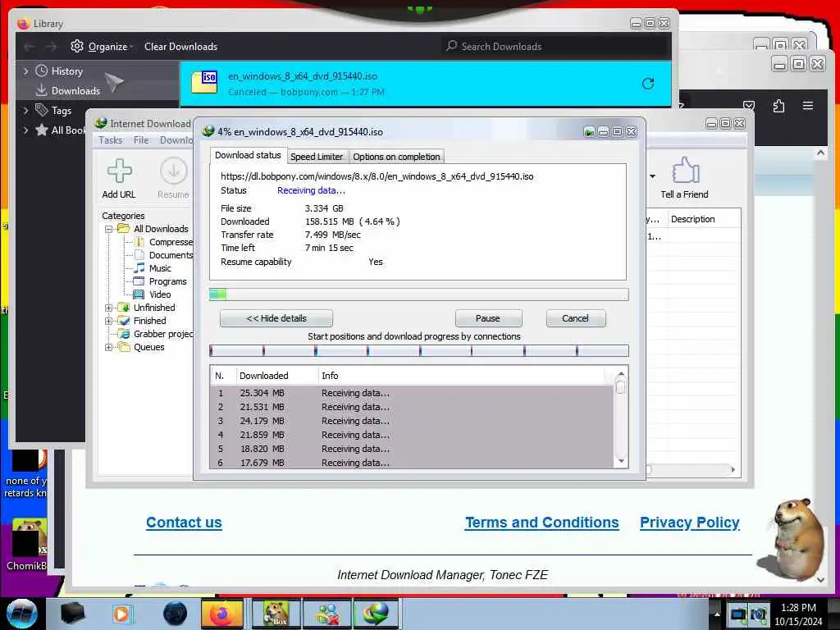Select connection row 5 with 18.820 MB
The image size is (840, 630).
(x=412, y=449)
